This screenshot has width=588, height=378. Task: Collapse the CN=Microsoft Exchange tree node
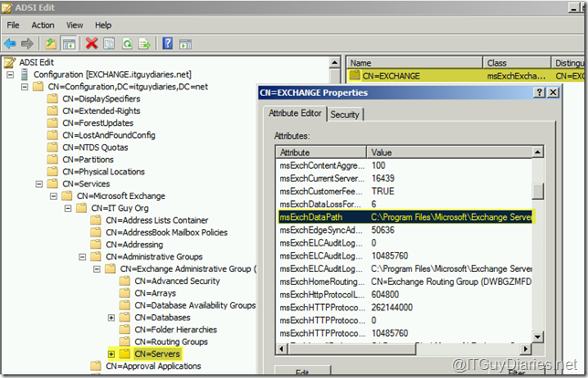coord(54,196)
